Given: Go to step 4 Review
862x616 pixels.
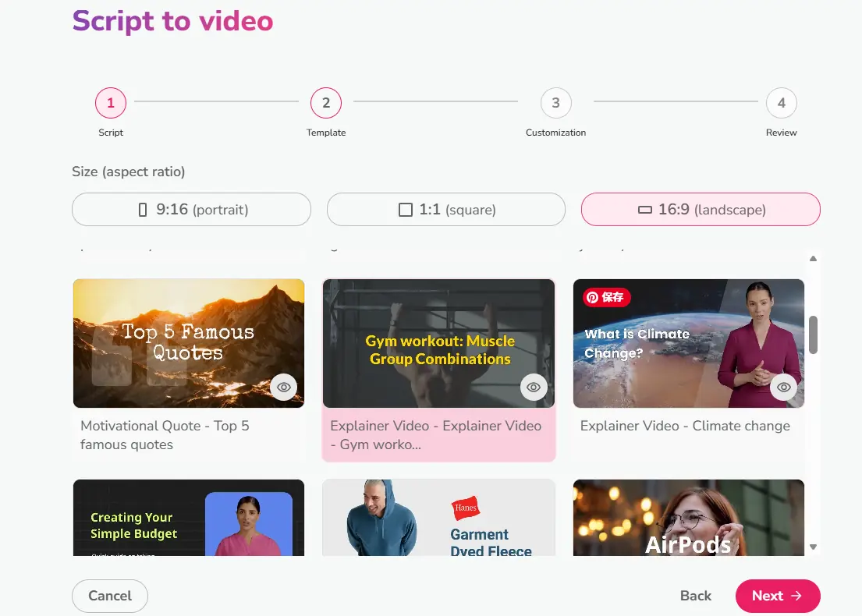Looking at the screenshot, I should pyautogui.click(x=781, y=103).
